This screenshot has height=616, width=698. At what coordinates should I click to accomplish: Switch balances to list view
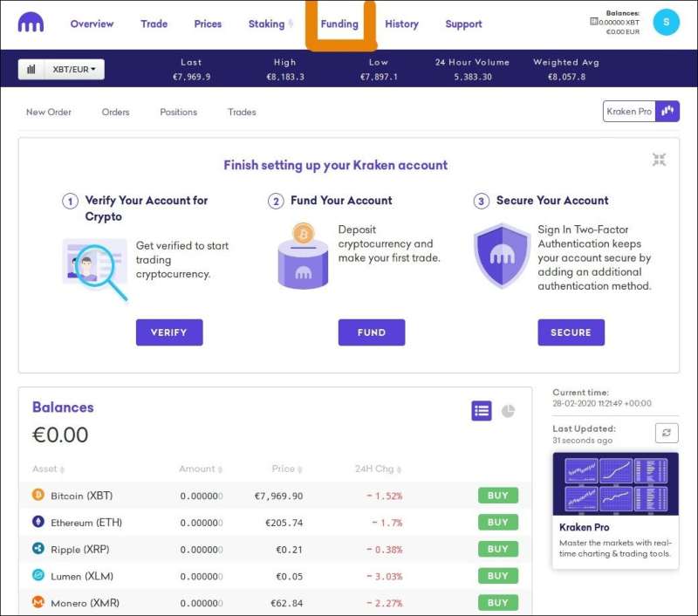482,411
